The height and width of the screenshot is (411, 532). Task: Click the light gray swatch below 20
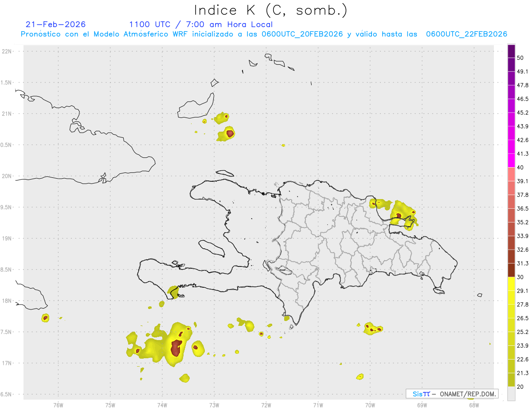click(511, 393)
